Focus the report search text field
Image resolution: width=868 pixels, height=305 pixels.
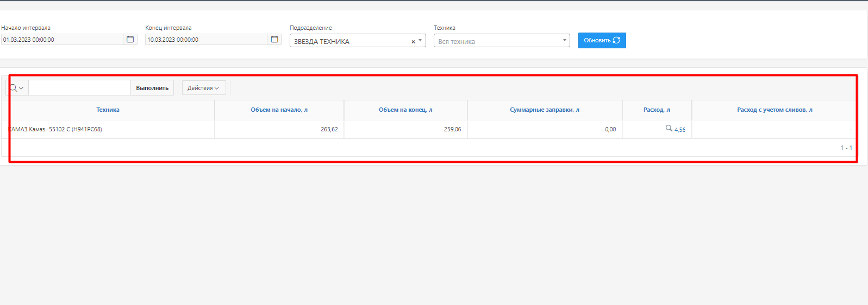pos(79,88)
